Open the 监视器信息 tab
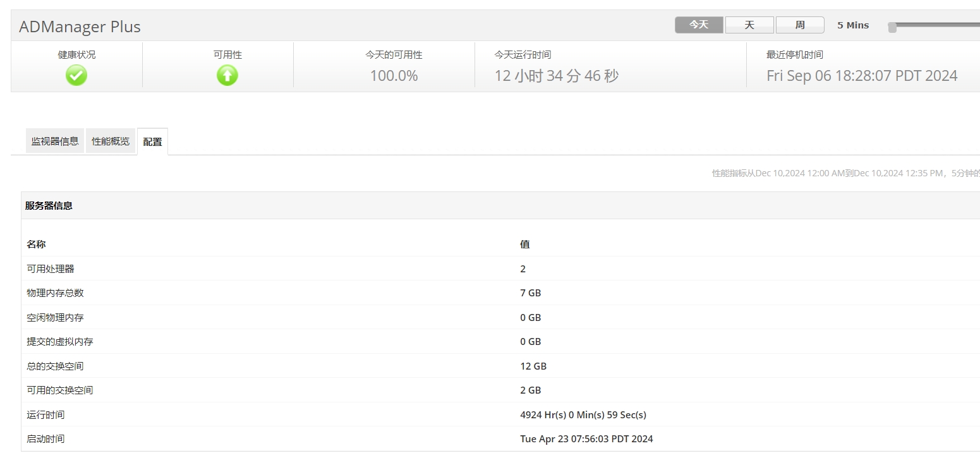The width and height of the screenshot is (980, 465). coord(55,141)
